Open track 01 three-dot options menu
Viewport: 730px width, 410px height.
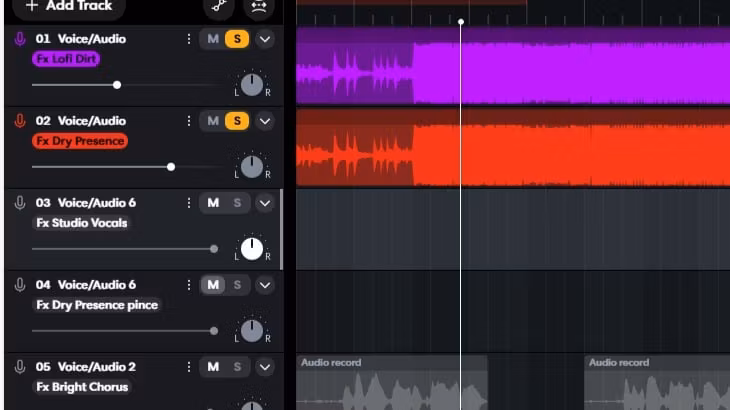189,39
